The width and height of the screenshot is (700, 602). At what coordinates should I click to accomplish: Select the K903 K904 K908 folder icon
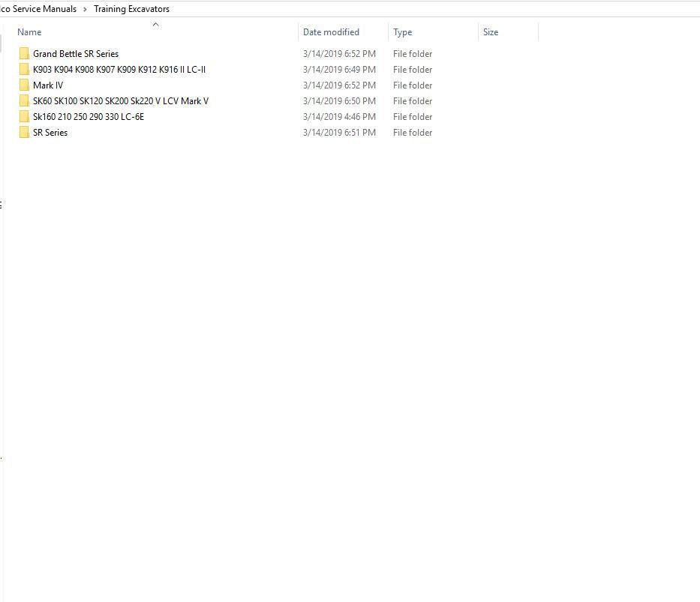click(25, 70)
